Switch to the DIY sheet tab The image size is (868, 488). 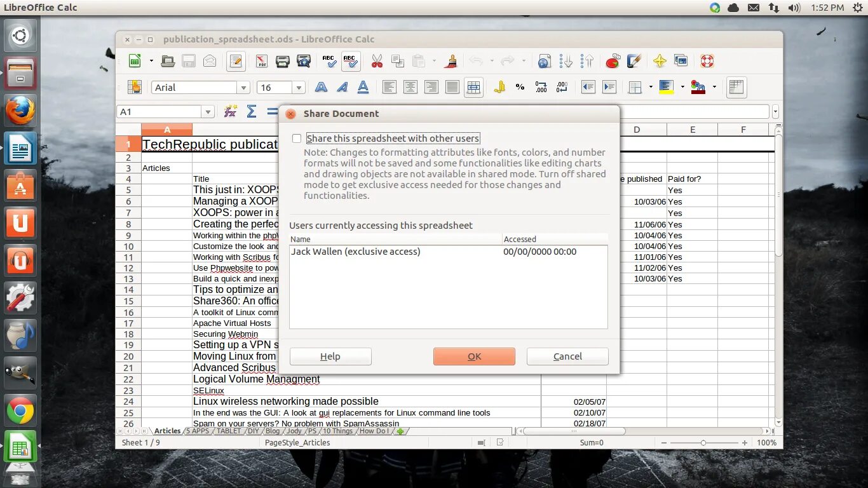point(254,431)
